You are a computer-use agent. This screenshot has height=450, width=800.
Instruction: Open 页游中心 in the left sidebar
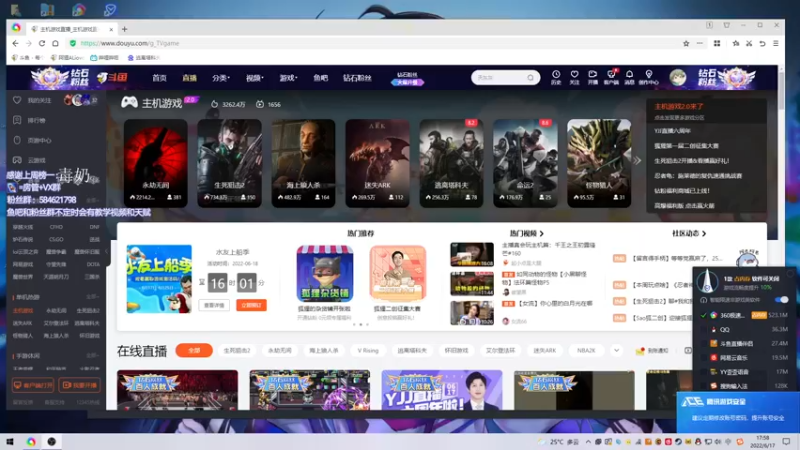coord(33,140)
